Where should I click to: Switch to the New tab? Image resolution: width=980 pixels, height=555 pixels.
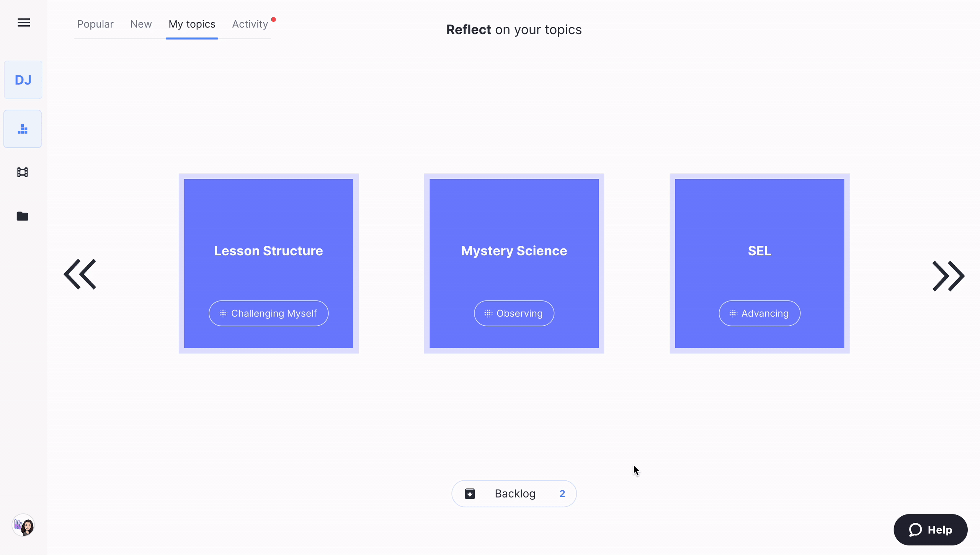(141, 24)
